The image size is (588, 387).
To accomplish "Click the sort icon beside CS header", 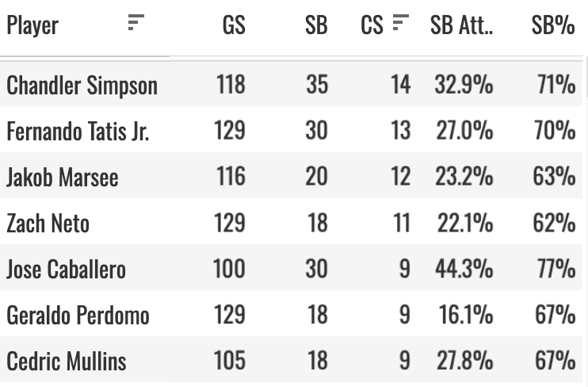I will 401,22.
